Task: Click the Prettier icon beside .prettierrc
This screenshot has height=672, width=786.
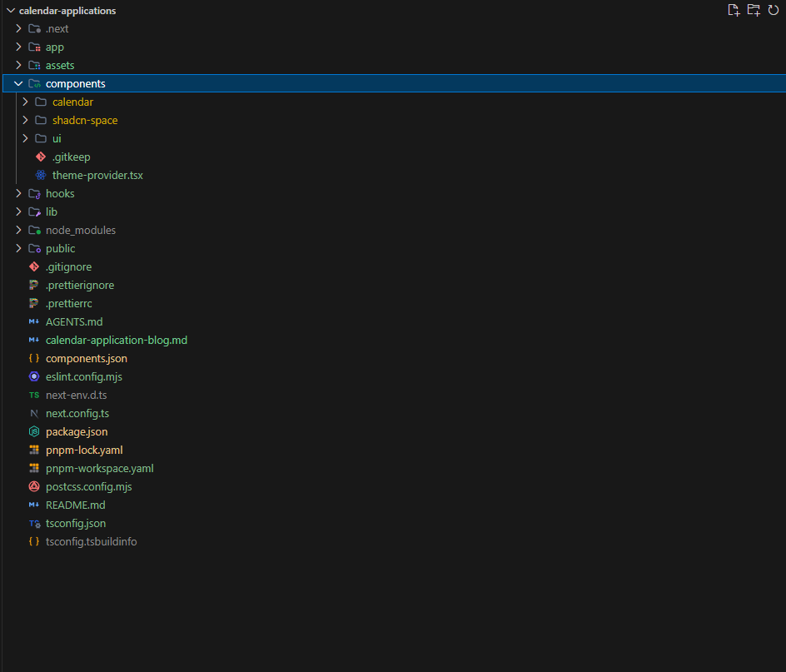Action: click(34, 303)
